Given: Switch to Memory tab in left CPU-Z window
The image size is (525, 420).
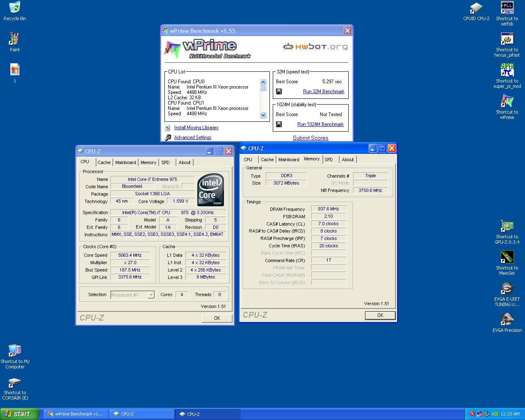Looking at the screenshot, I should pyautogui.click(x=148, y=162).
